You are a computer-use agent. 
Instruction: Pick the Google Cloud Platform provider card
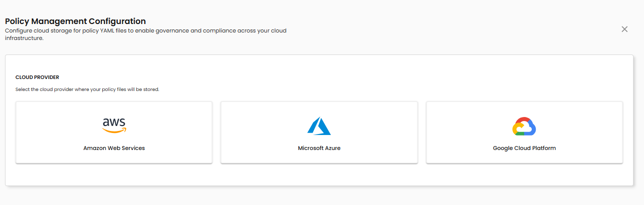pos(524,132)
